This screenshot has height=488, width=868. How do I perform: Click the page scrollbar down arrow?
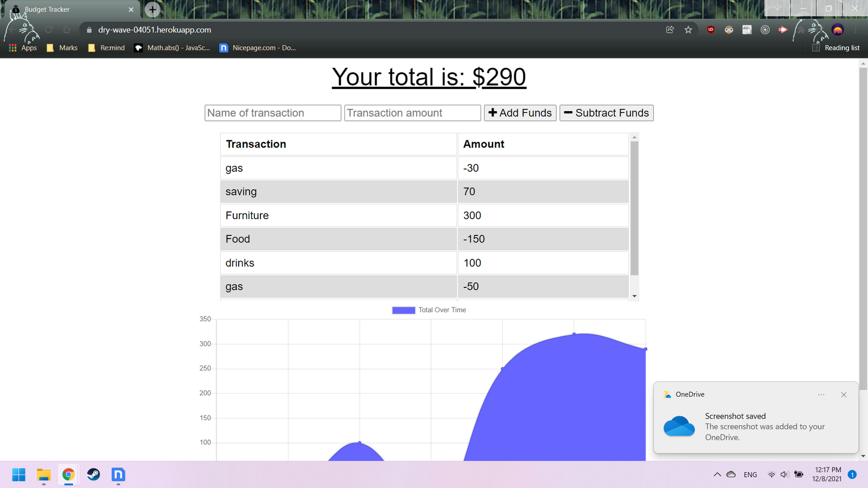pyautogui.click(x=863, y=457)
